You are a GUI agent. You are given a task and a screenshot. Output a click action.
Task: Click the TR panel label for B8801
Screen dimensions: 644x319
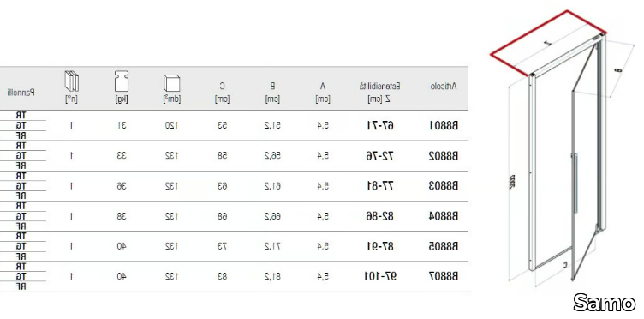21,115
